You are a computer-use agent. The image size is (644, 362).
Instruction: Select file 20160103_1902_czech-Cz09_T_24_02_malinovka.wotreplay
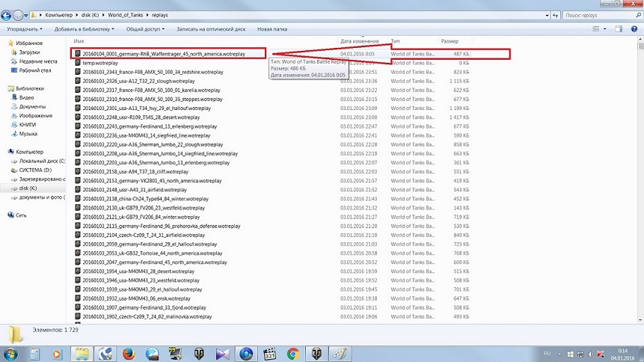click(147, 316)
